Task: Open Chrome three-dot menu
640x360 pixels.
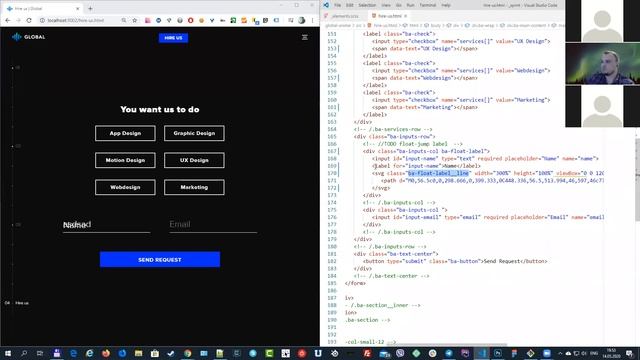Action: coord(313,20)
